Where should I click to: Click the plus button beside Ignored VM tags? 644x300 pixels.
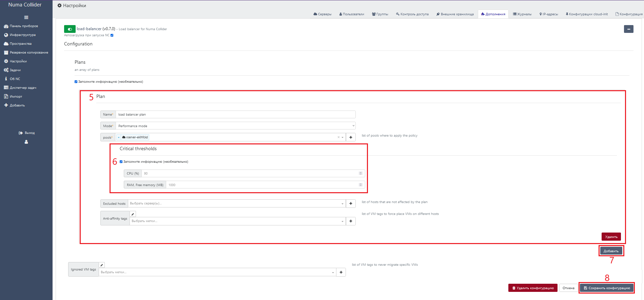pyautogui.click(x=341, y=272)
